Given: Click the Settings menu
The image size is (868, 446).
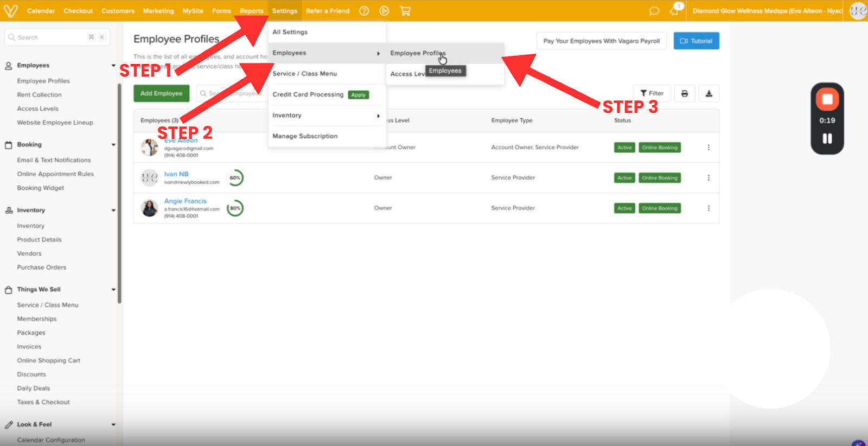Looking at the screenshot, I should [285, 11].
